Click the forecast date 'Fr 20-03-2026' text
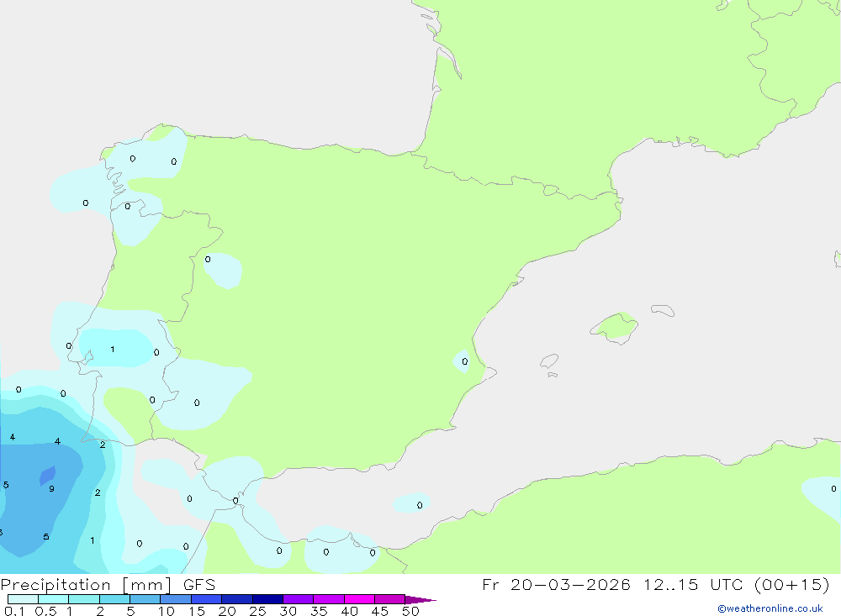Viewport: 841px width, 616px height. click(557, 584)
